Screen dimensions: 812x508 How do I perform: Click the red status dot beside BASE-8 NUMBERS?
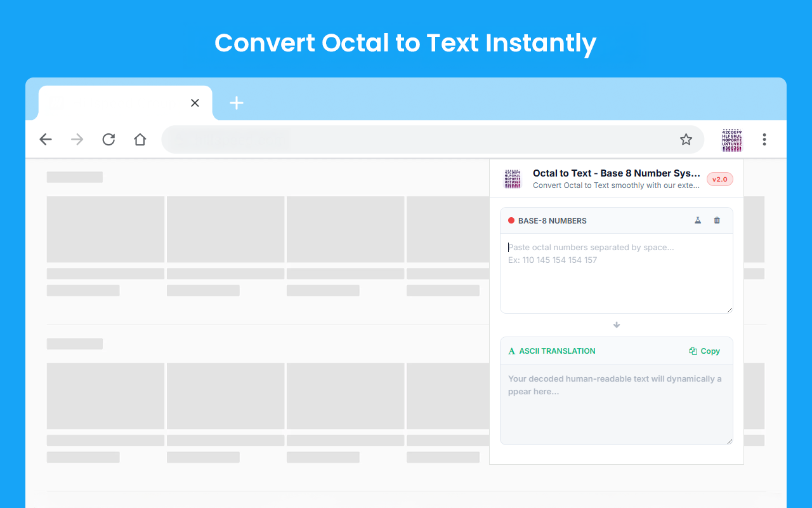point(511,220)
